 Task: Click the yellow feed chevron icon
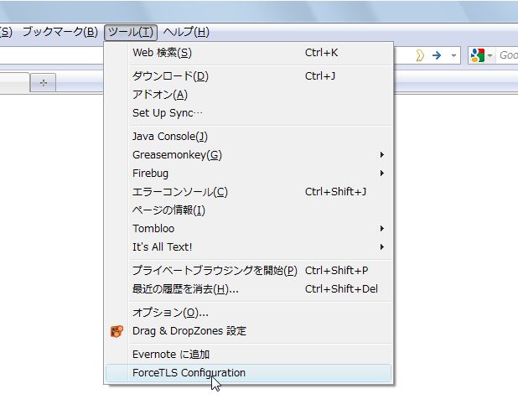420,55
